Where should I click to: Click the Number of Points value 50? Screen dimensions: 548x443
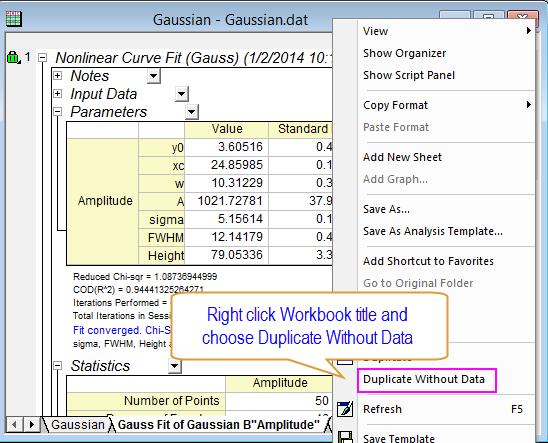coord(279,401)
